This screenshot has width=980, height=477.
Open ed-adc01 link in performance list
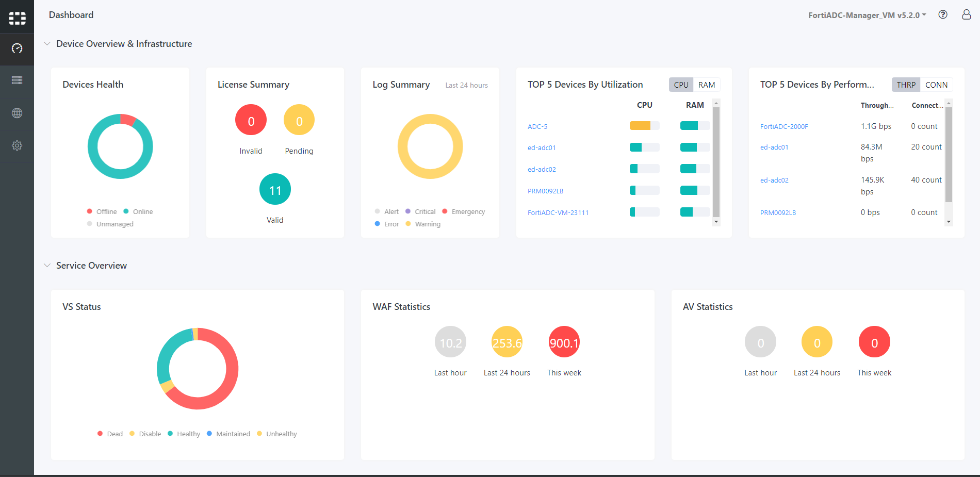[x=774, y=147]
